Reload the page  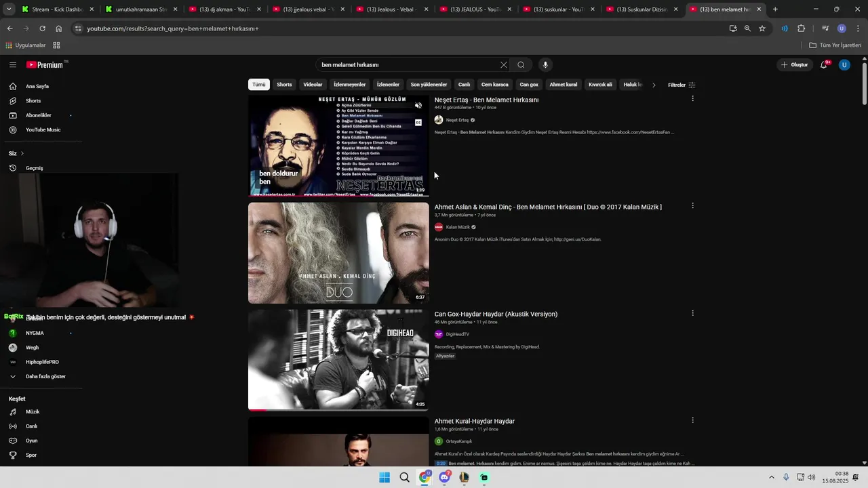pos(43,28)
